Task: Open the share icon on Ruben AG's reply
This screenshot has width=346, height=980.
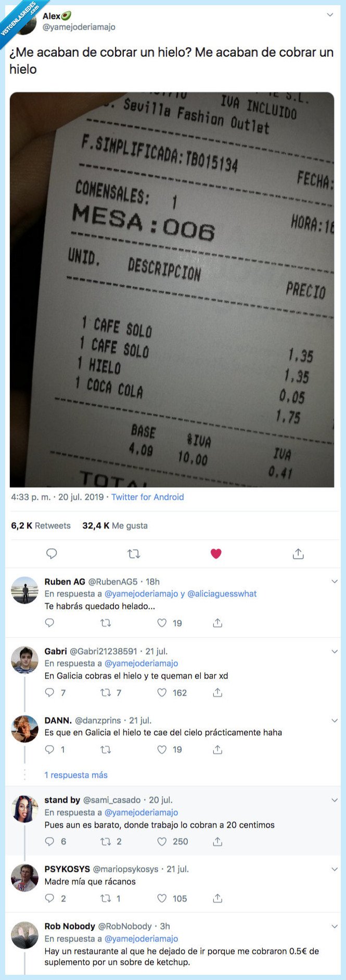Action: pos(217,623)
